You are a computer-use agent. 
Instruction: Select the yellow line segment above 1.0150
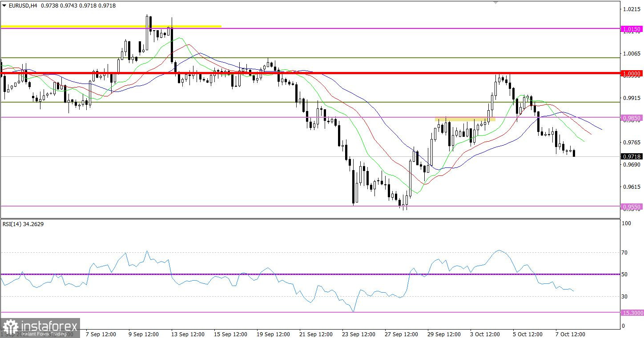pos(111,26)
